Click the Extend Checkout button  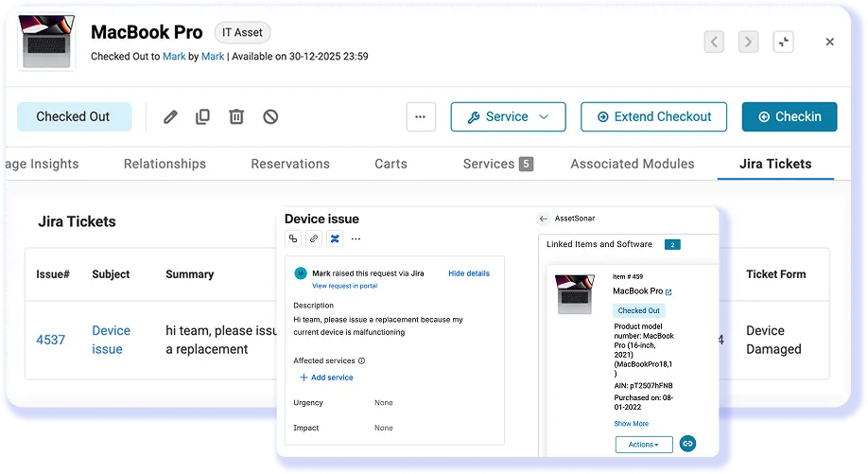coord(653,116)
